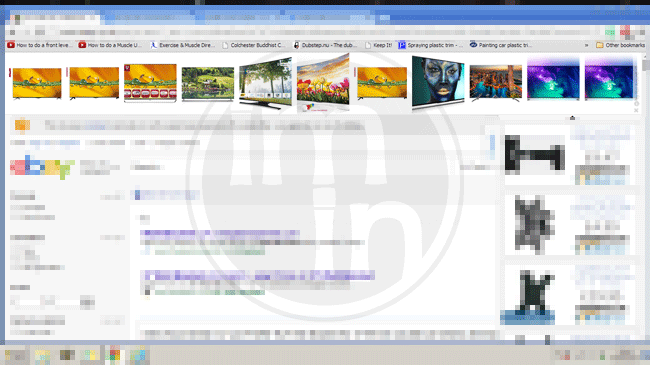Select the TV showing a city skyline

coord(496,83)
